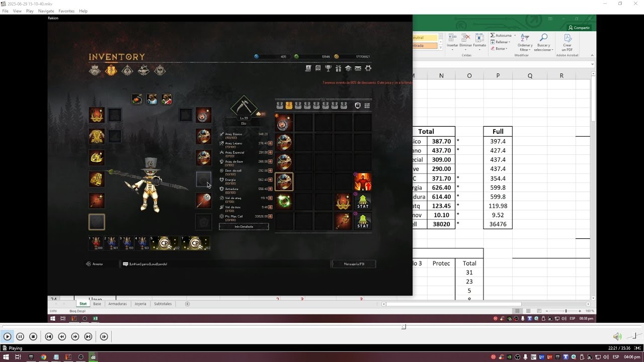644x362 pixels.
Task: Open the Autosuma dropdown arrow
Action: coord(514,36)
